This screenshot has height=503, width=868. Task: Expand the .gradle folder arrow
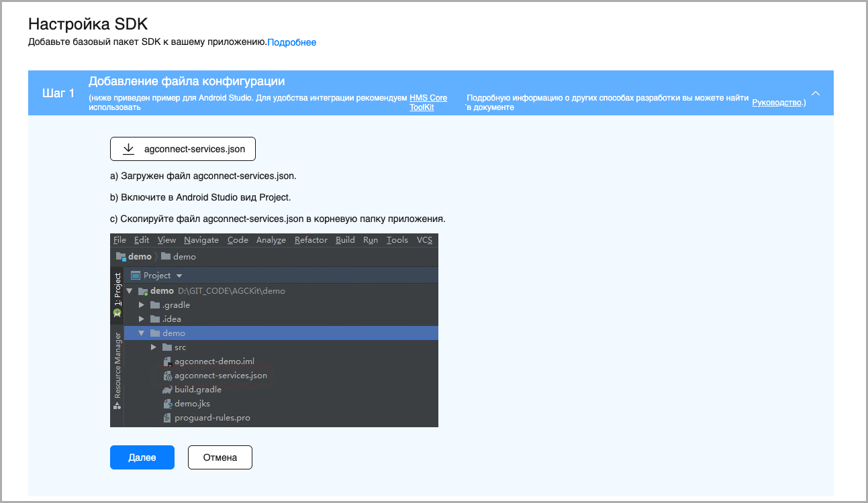(x=142, y=305)
